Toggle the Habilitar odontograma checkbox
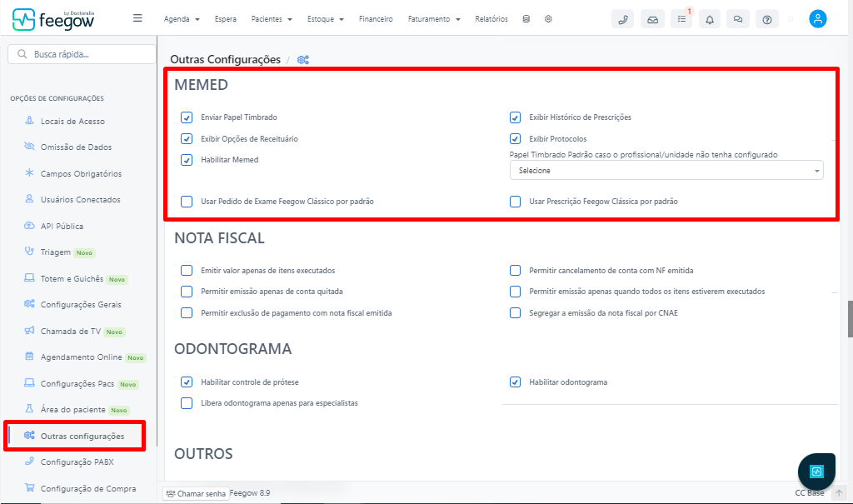 (x=515, y=382)
